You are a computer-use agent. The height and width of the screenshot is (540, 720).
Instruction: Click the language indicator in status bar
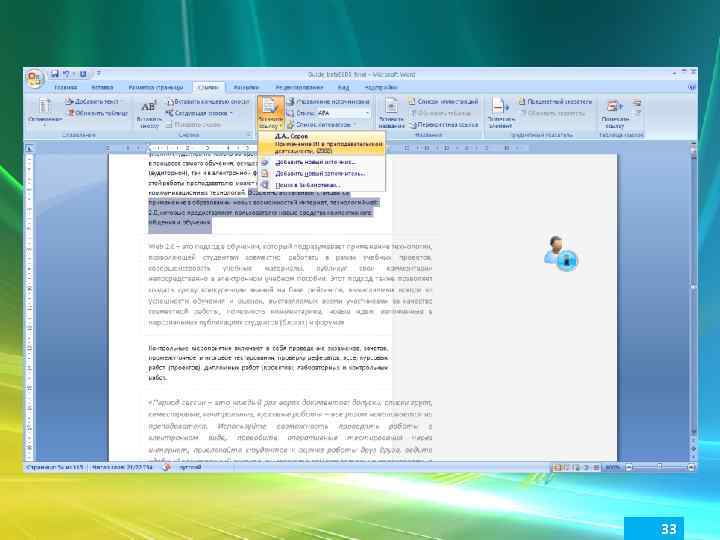(190, 467)
